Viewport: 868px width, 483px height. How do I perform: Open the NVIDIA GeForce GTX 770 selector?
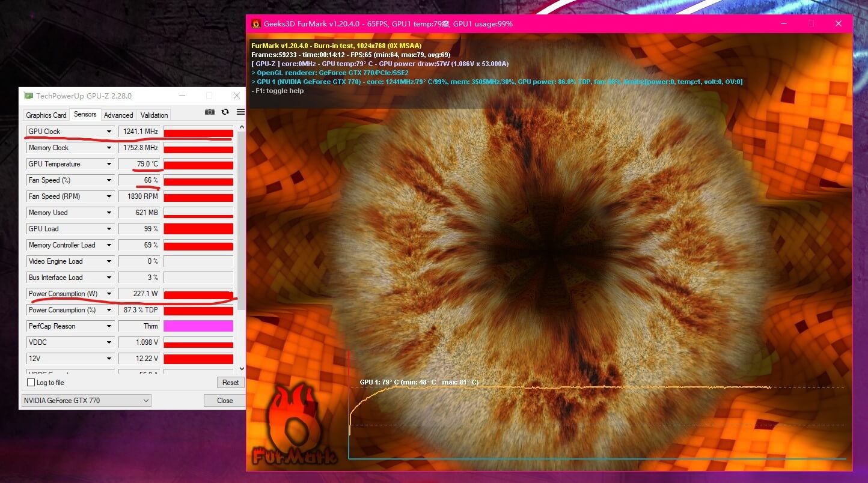coord(86,401)
